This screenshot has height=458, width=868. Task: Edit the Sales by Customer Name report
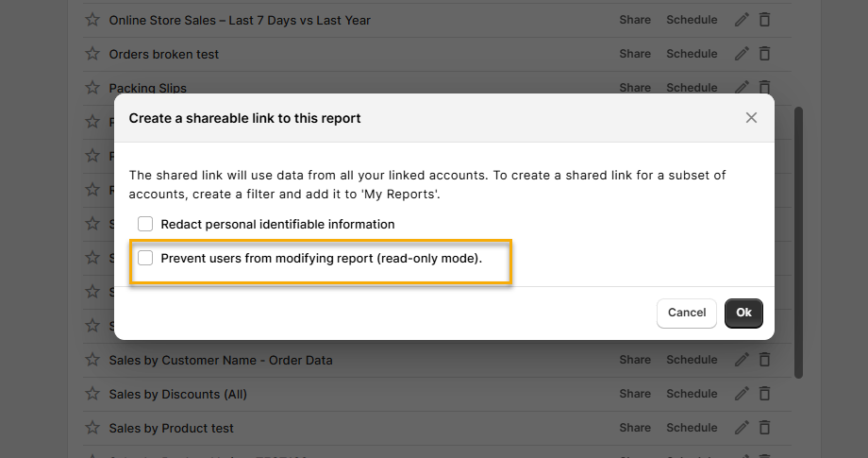[742, 360]
